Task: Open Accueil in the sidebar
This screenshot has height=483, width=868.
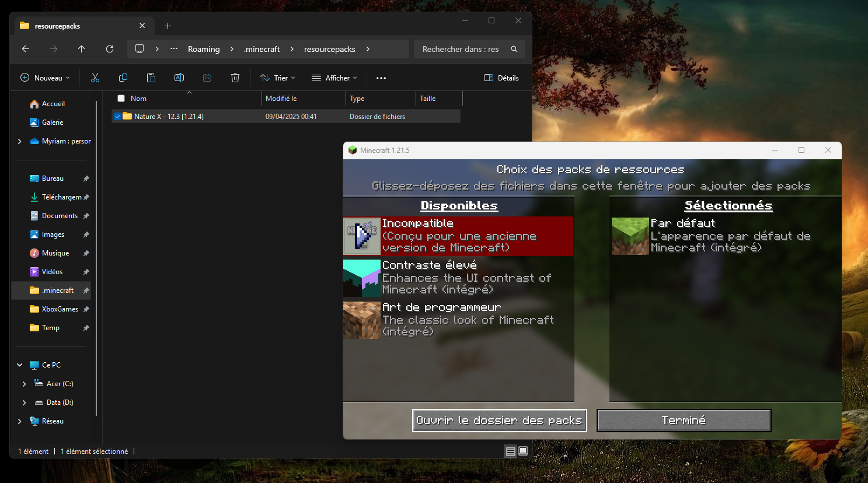Action: point(53,104)
